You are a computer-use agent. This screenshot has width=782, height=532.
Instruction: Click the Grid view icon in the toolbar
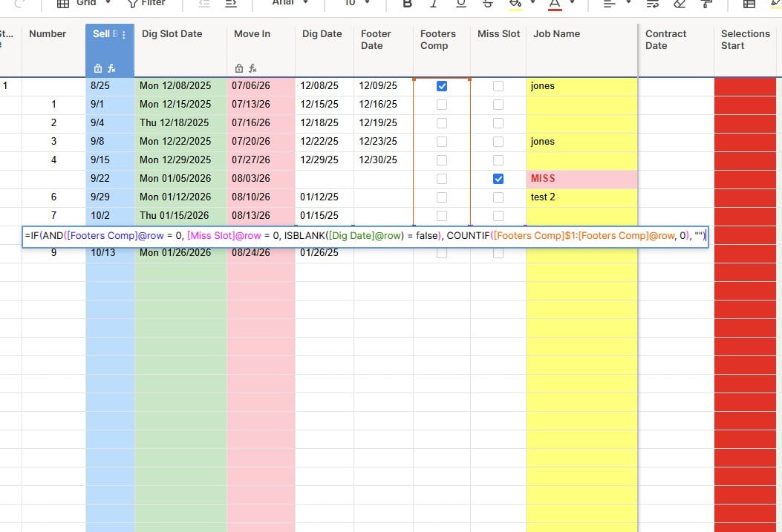(x=63, y=4)
